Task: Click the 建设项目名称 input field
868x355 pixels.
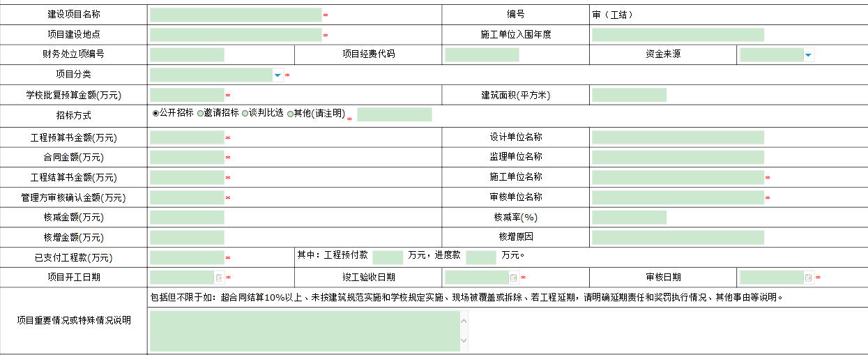Action: [235, 15]
